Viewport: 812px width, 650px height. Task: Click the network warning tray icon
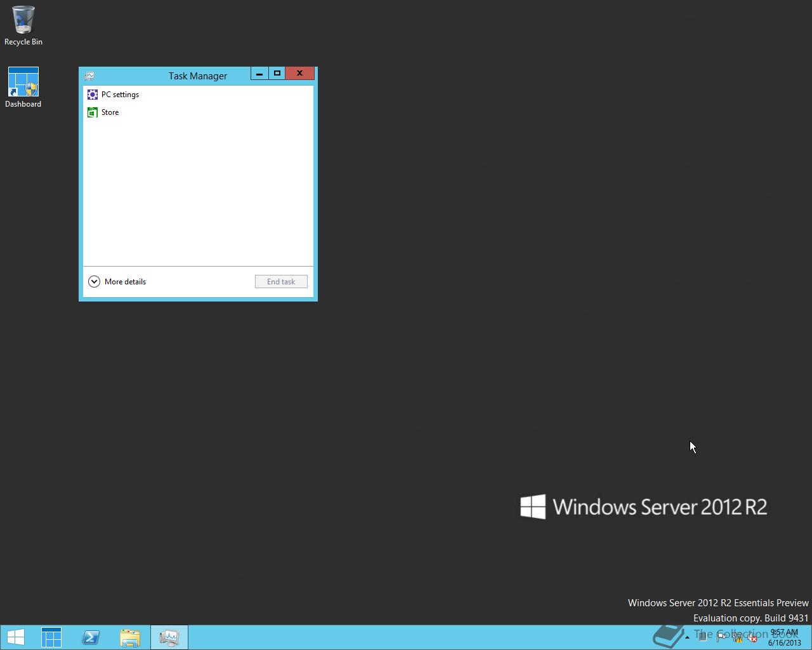point(737,637)
